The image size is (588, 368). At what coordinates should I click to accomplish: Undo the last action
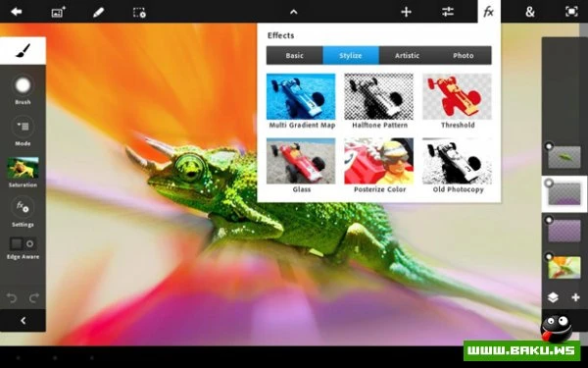pyautogui.click(x=12, y=298)
